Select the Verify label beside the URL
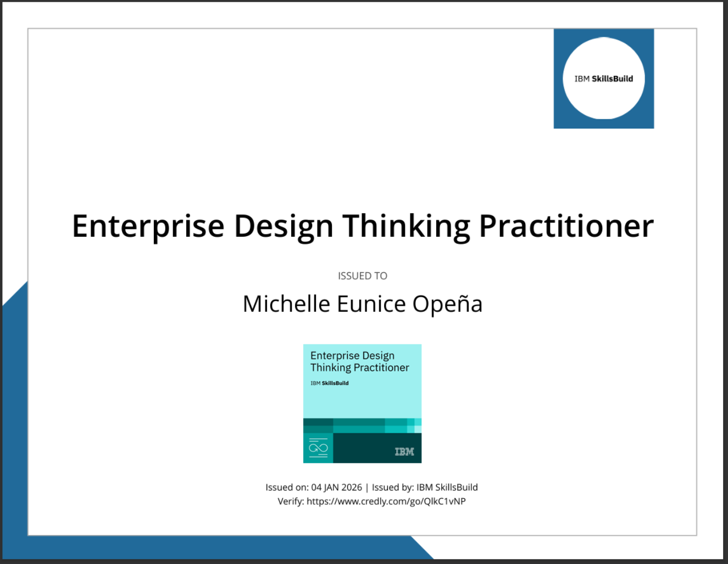 coord(290,501)
